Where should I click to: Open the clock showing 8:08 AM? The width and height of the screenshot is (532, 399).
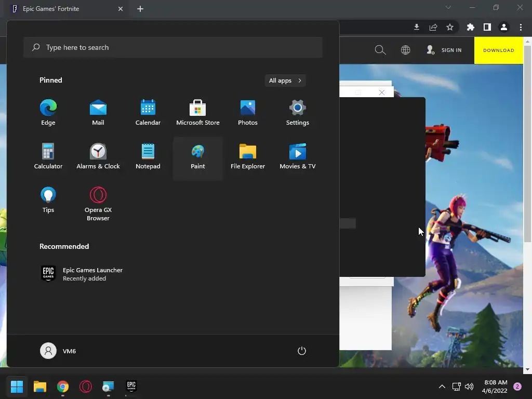pos(495,387)
